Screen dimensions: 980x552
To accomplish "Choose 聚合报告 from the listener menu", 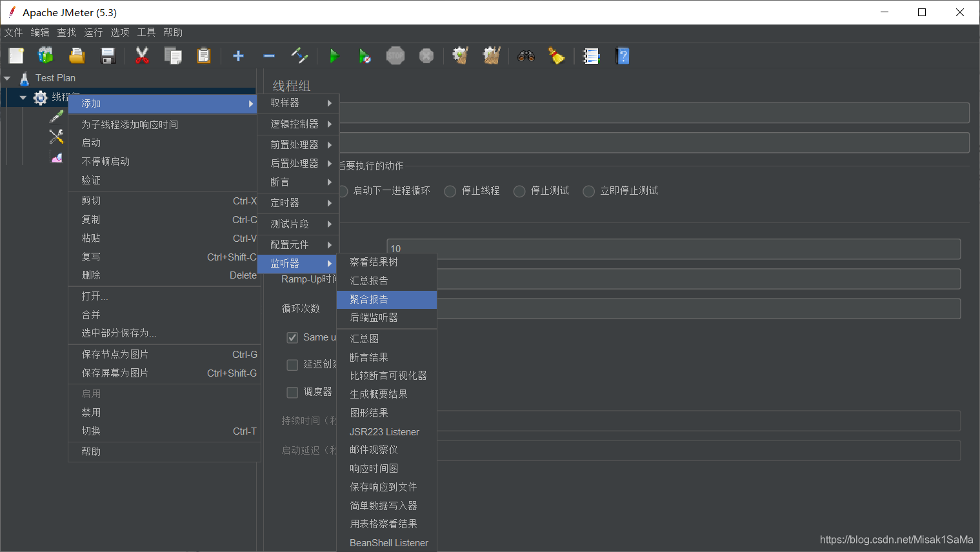I will 368,299.
